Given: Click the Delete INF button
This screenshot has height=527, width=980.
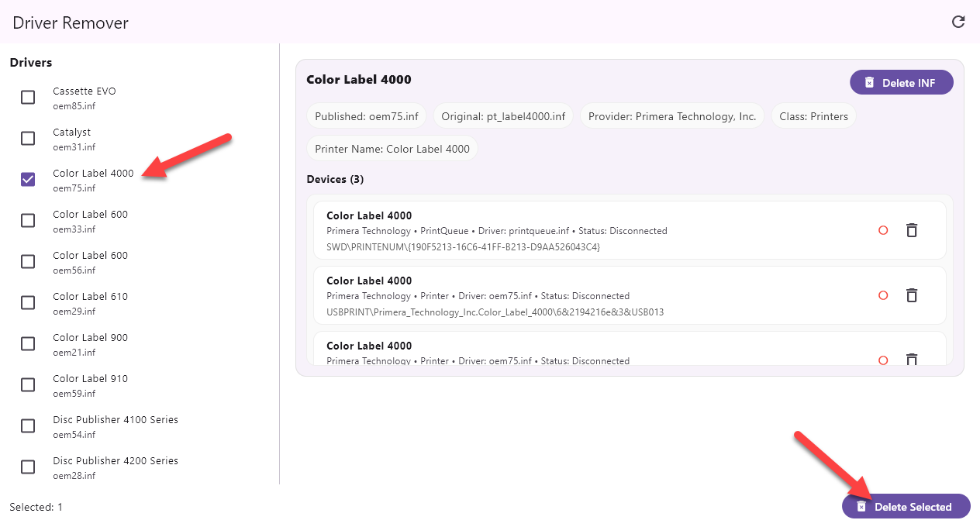Looking at the screenshot, I should pyautogui.click(x=901, y=83).
